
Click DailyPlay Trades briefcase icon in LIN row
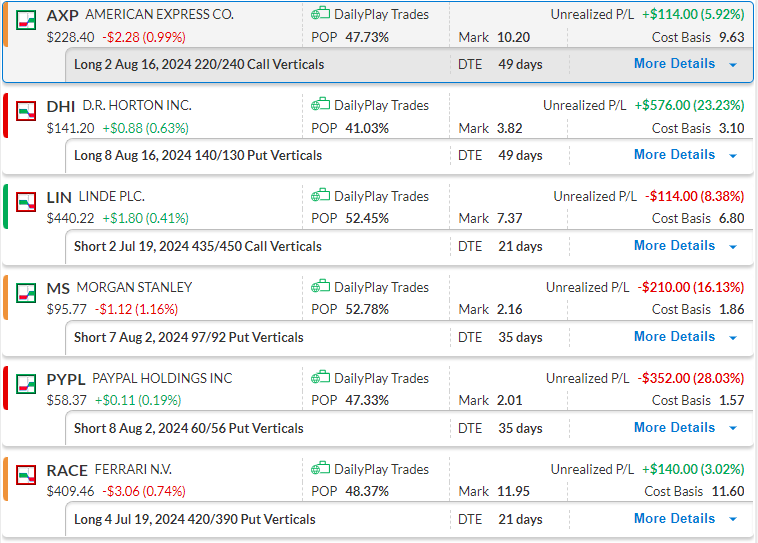coord(320,195)
